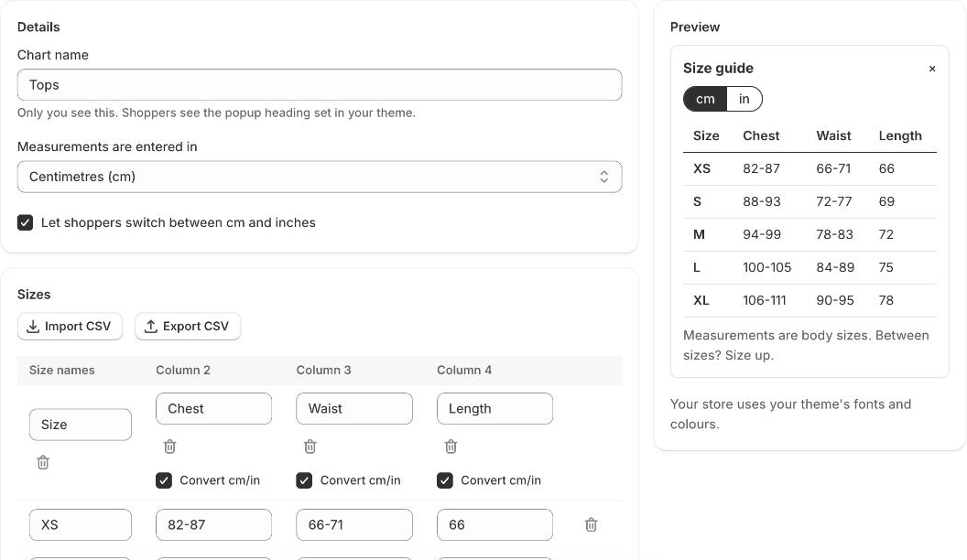Viewport: 967px width, 560px height.
Task: Switch preview units to cm
Action: click(705, 99)
